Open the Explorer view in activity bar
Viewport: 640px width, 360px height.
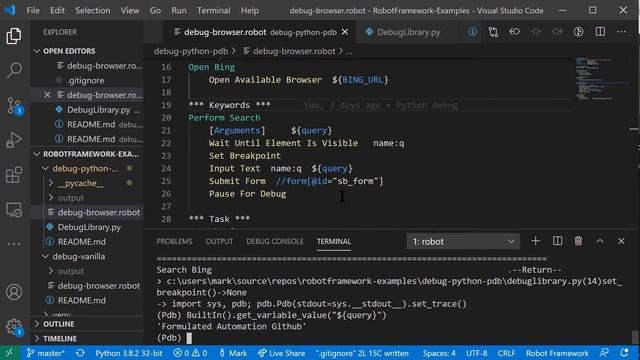[14, 36]
